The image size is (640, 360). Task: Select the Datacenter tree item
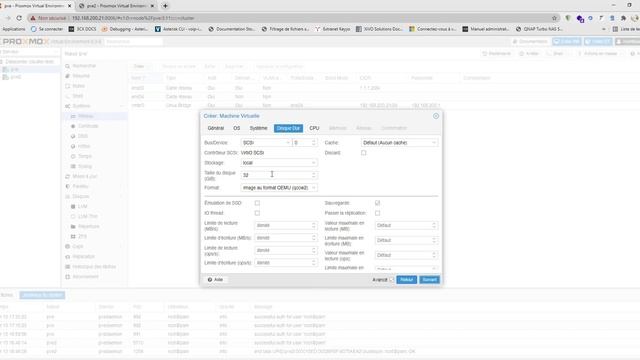point(29,62)
